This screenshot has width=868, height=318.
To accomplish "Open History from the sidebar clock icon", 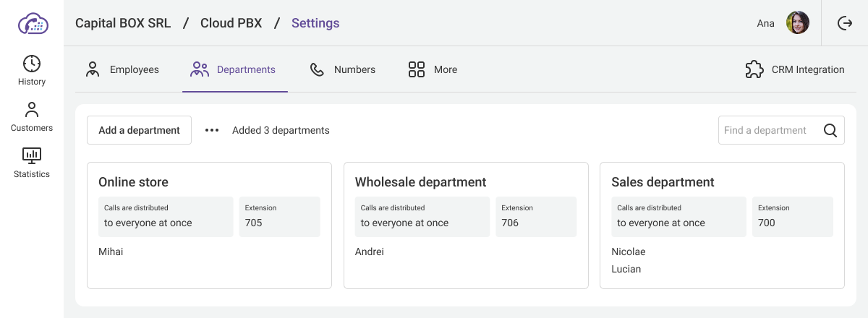I will pos(32,64).
